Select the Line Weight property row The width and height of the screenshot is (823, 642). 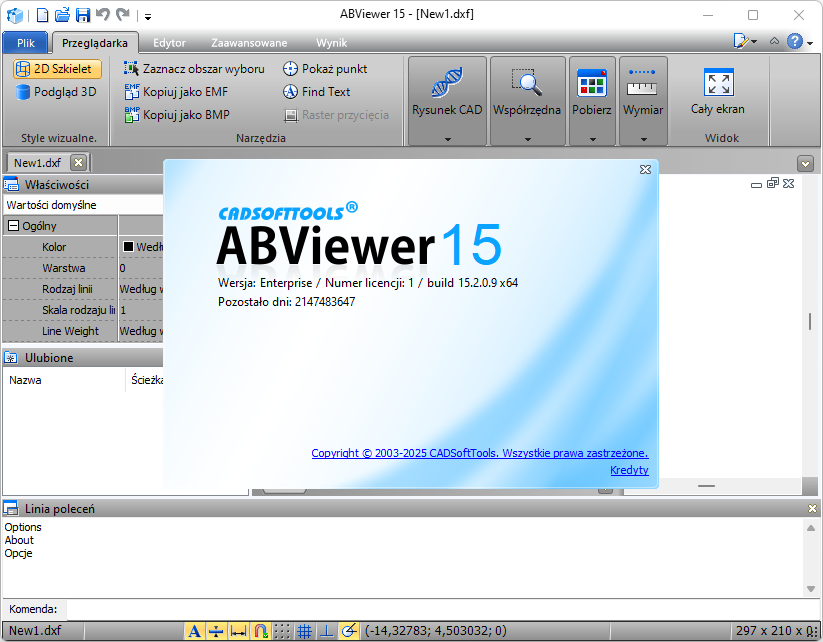click(x=83, y=331)
